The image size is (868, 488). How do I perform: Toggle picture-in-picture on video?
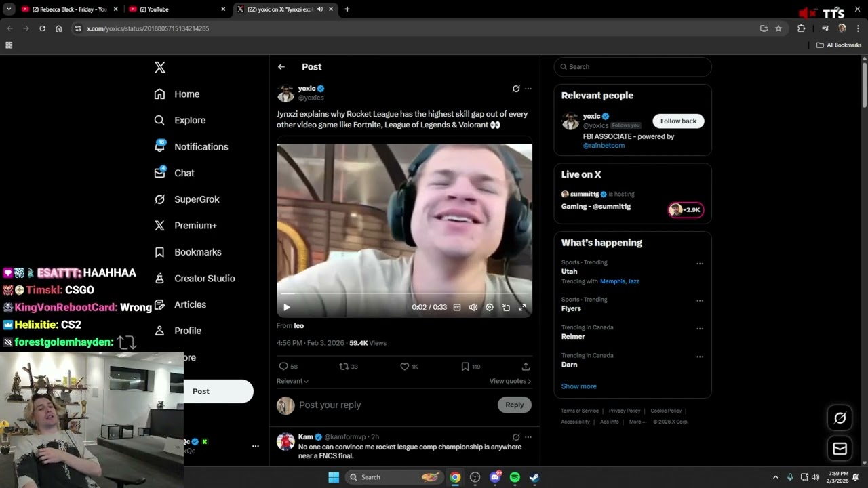(x=506, y=307)
